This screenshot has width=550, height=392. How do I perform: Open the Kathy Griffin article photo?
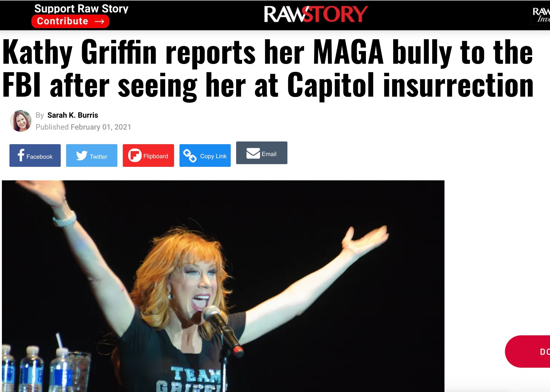tap(223, 286)
